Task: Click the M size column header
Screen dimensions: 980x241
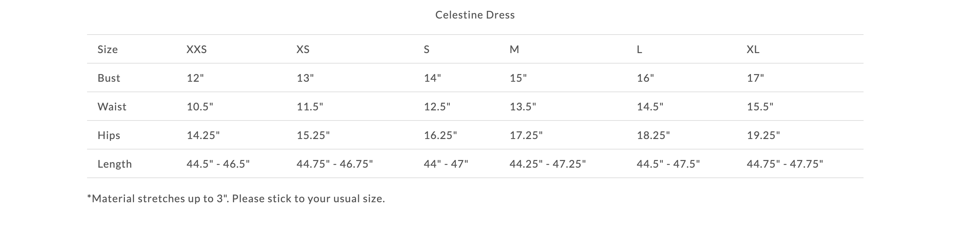Action: click(x=514, y=49)
